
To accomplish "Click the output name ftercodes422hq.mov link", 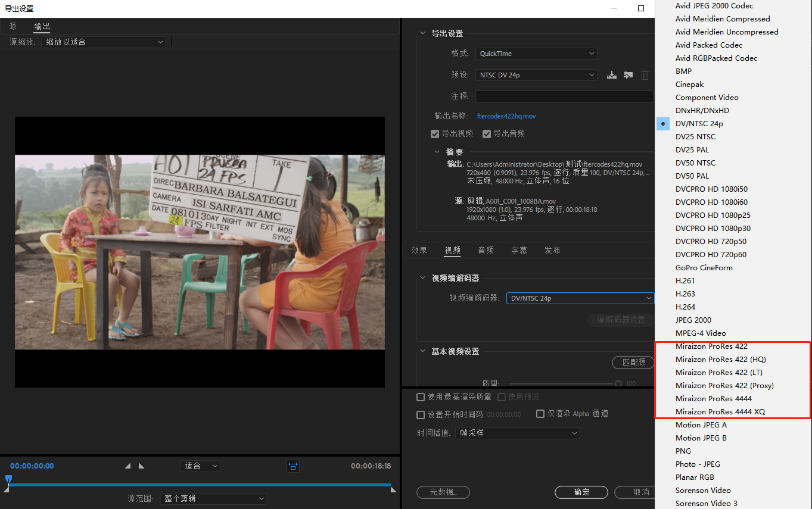I will [506, 116].
